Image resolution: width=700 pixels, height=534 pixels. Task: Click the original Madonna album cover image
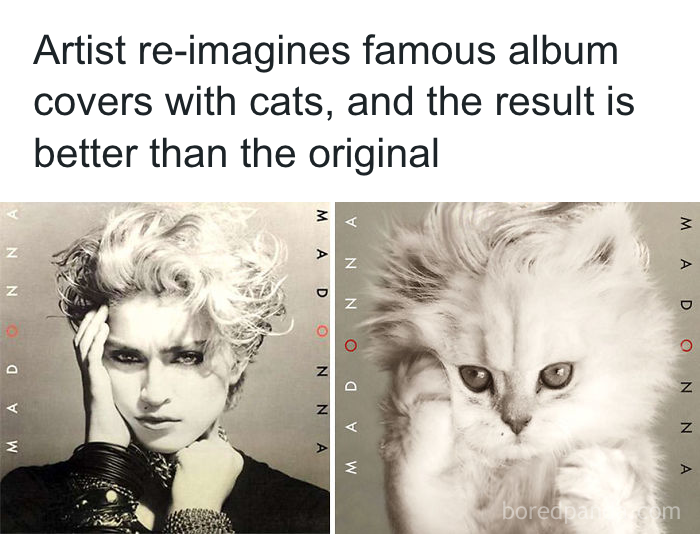pos(165,368)
